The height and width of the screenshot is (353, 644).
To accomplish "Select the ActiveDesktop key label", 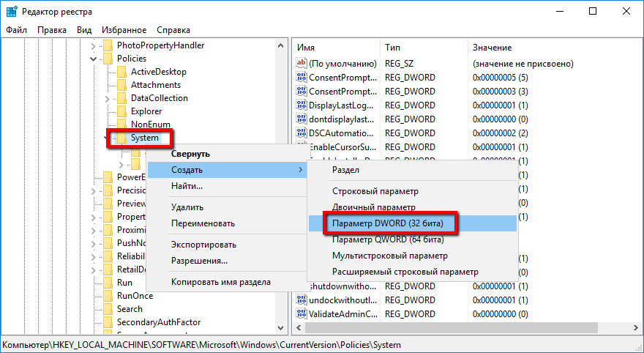I will 159,72.
